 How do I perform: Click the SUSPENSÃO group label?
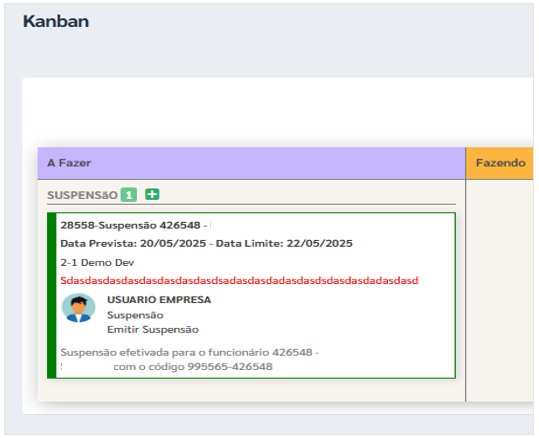tap(82, 195)
